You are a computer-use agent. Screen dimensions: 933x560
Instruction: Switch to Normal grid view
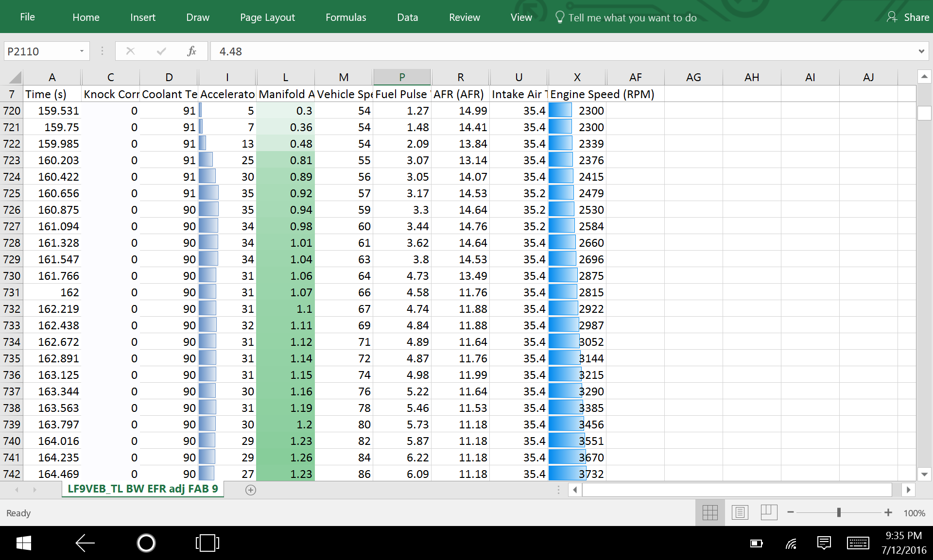coord(710,512)
